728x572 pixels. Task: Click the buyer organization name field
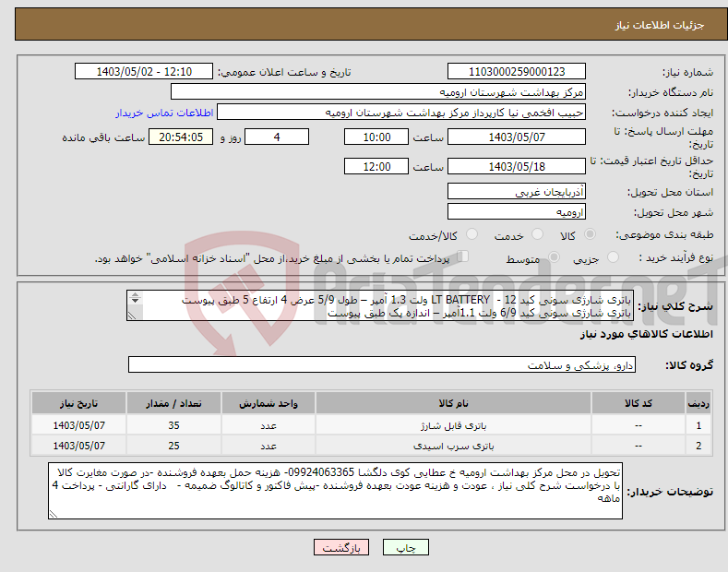tap(378, 92)
